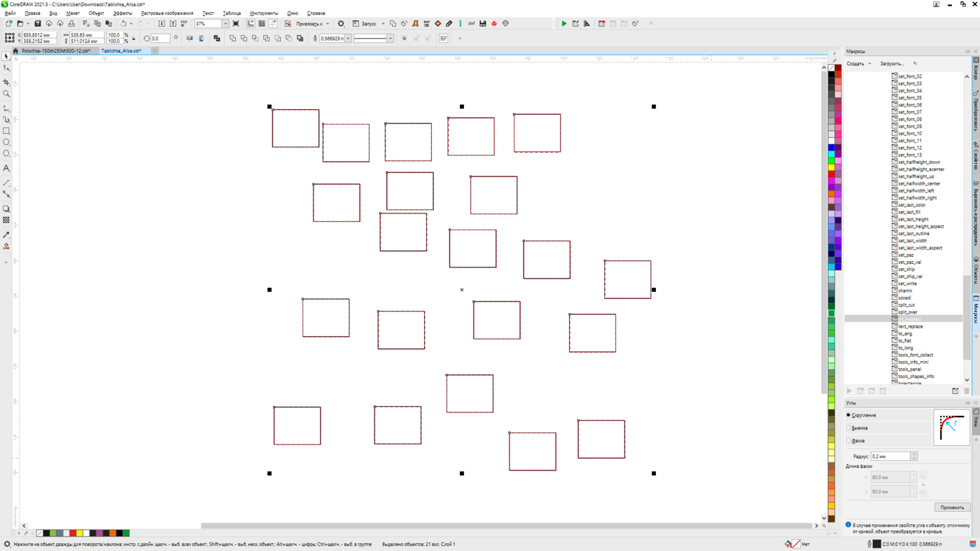Click the Загрузить... button in Макросы

click(x=892, y=64)
